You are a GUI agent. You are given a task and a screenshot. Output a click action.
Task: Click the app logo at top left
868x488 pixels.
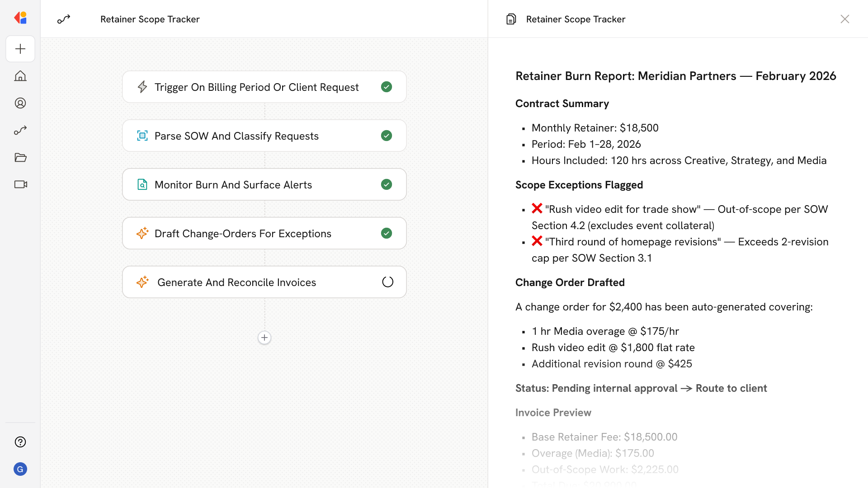tap(20, 18)
